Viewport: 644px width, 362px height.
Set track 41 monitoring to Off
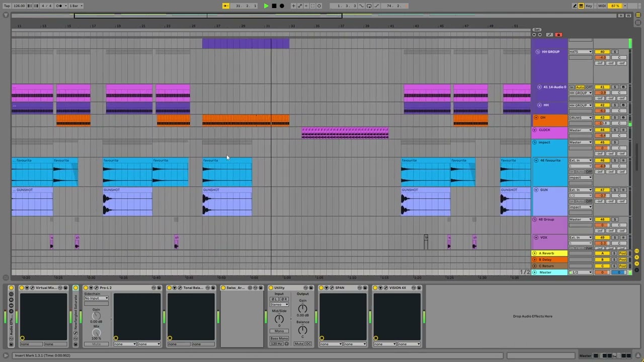tap(589, 87)
